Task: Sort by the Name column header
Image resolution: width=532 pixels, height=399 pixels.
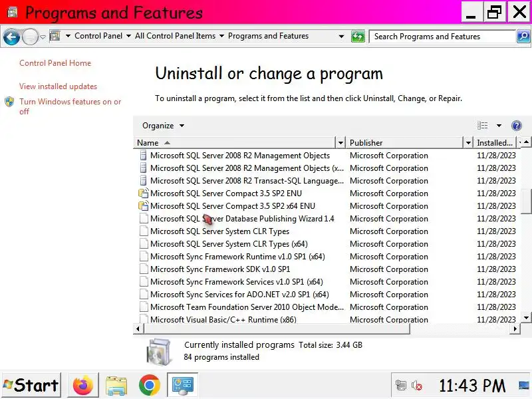Action: click(x=235, y=143)
